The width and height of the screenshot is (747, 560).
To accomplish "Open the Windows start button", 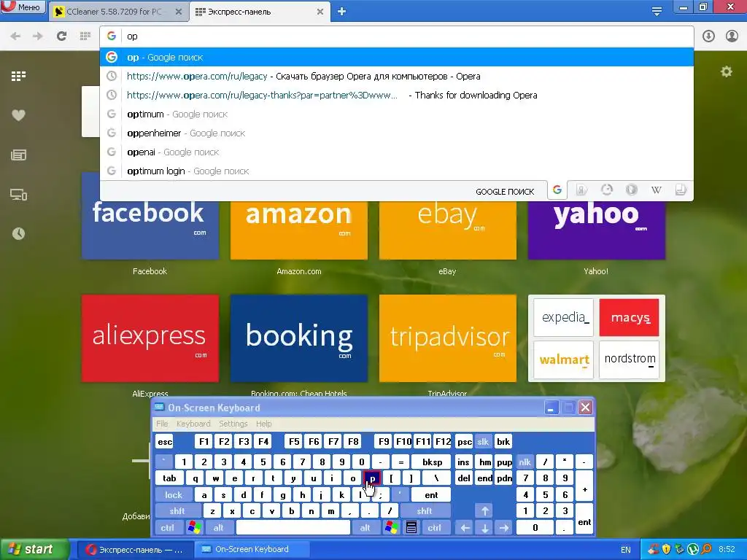I will [x=34, y=550].
